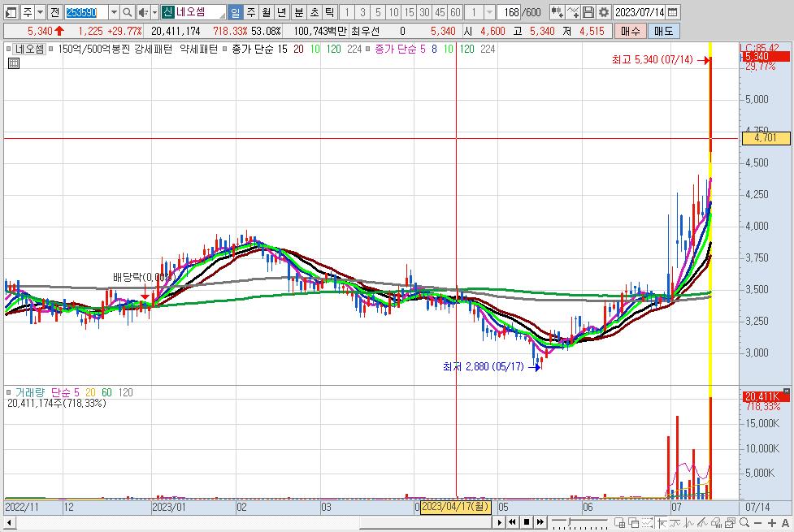Image resolution: width=794 pixels, height=532 pixels.
Task: Click the multi-chart window icon
Action: click(730, 523)
